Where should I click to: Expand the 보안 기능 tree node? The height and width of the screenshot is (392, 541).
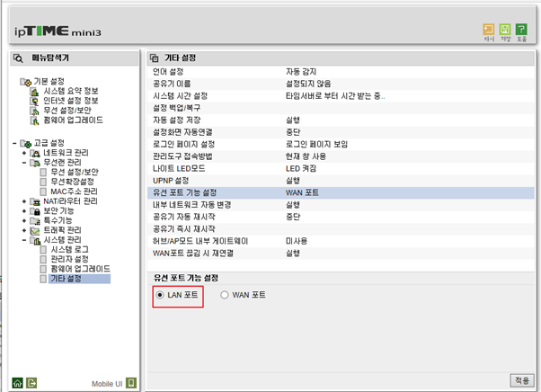(x=23, y=211)
